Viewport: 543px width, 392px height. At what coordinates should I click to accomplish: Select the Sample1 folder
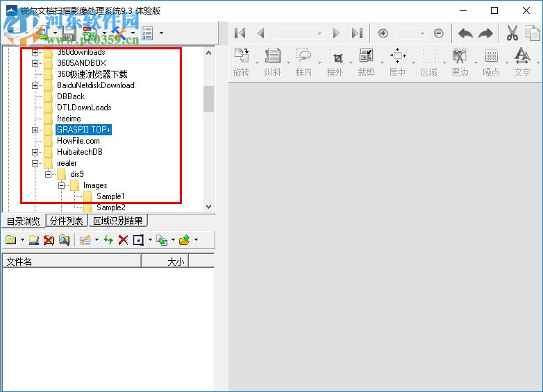pos(110,196)
